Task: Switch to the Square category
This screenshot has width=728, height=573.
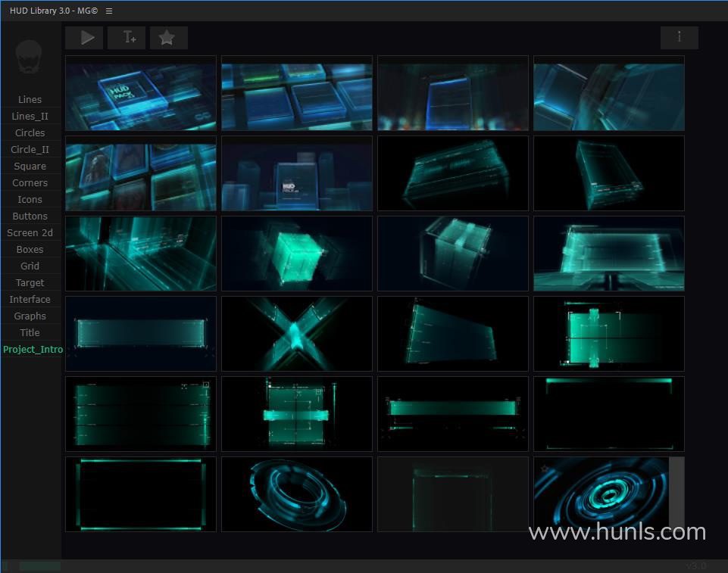Action: tap(30, 166)
